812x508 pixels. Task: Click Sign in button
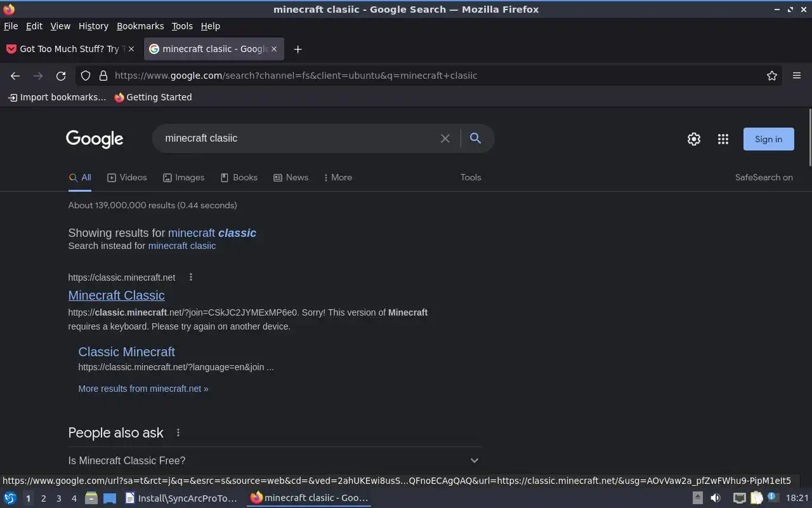[768, 139]
